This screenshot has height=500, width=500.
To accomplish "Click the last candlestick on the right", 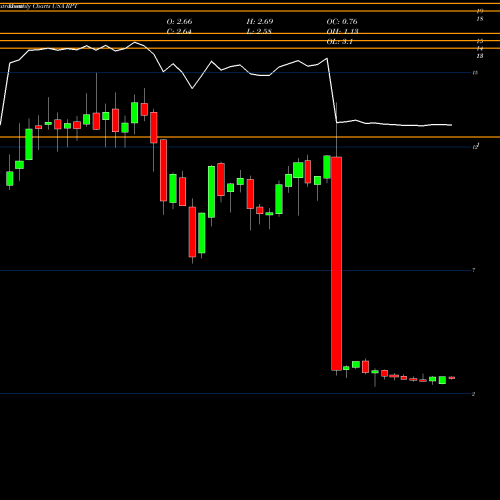I will pos(452,378).
